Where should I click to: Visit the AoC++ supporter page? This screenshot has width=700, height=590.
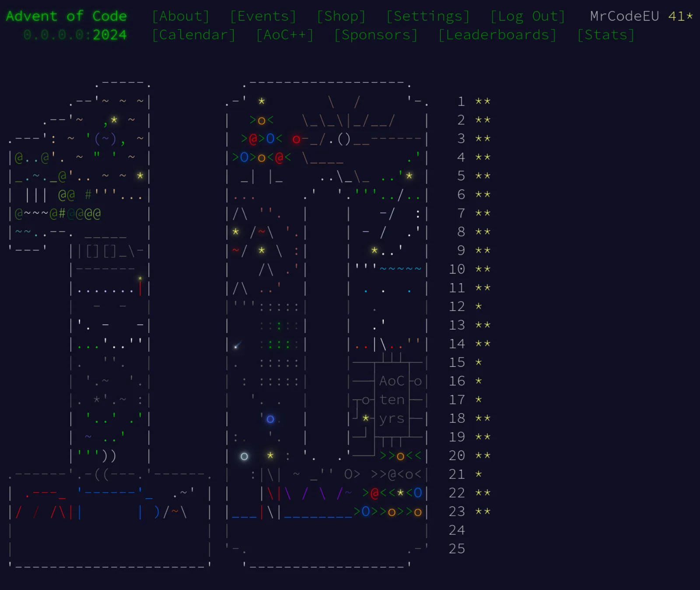[285, 35]
